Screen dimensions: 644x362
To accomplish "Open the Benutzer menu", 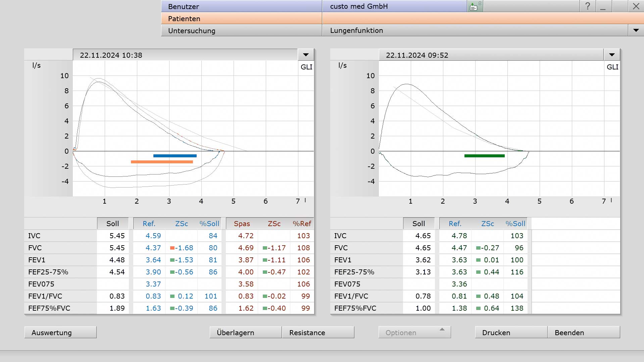I will point(242,6).
